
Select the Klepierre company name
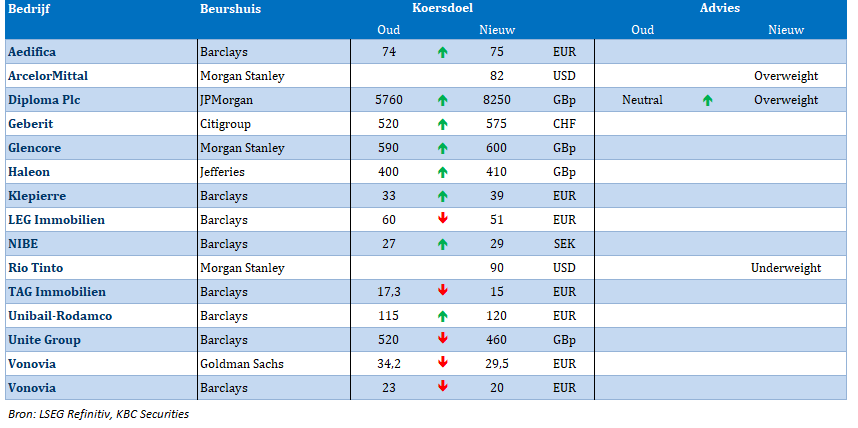pos(37,196)
